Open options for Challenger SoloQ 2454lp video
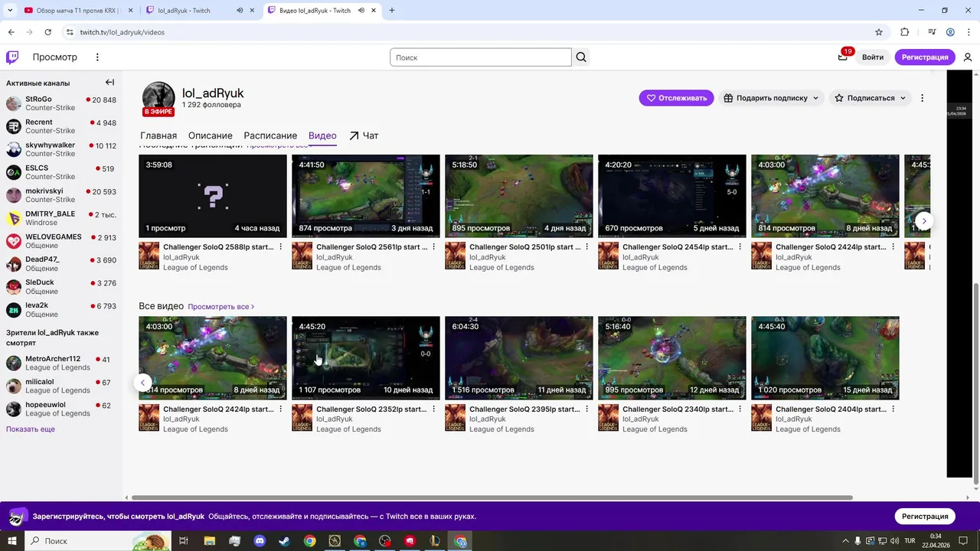 pyautogui.click(x=740, y=247)
